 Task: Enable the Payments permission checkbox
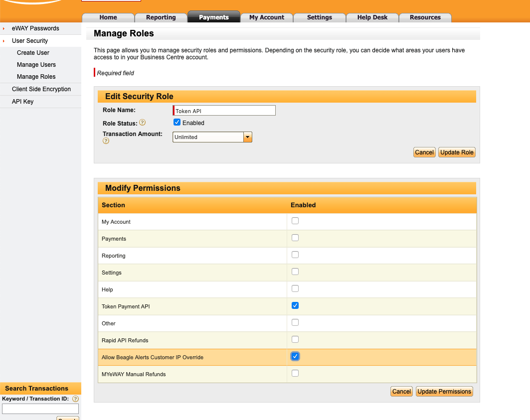pyautogui.click(x=295, y=238)
